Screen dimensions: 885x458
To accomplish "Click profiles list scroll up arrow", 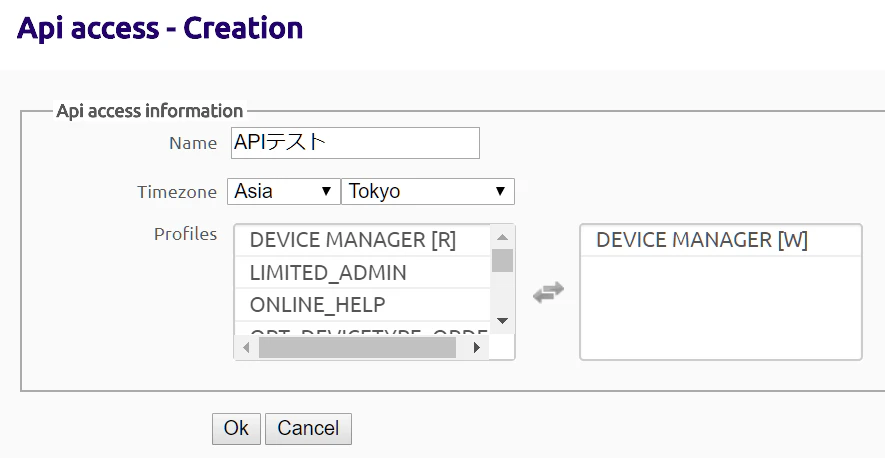I will 502,237.
